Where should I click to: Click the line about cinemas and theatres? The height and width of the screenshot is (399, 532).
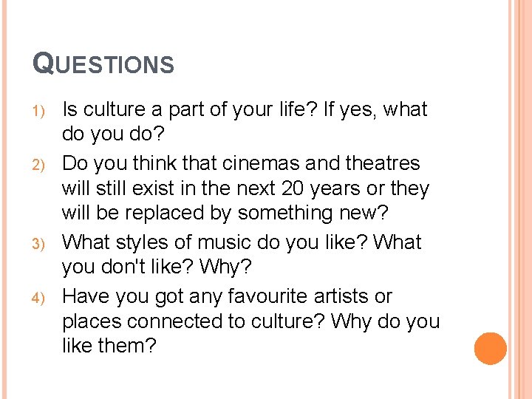pos(241,163)
